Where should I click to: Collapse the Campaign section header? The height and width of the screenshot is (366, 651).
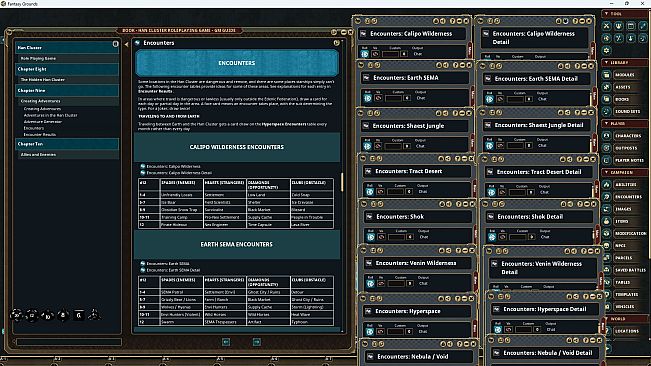coord(624,172)
